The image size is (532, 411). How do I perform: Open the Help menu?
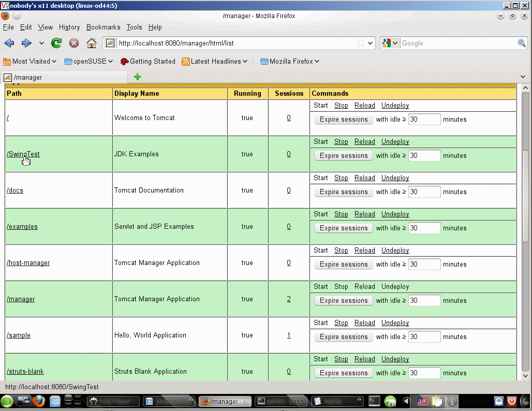pos(155,27)
